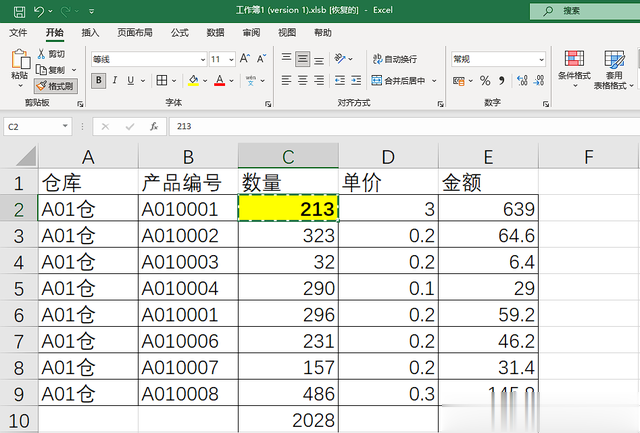Increase indent icon
This screenshot has height=433, width=640.
point(356,80)
